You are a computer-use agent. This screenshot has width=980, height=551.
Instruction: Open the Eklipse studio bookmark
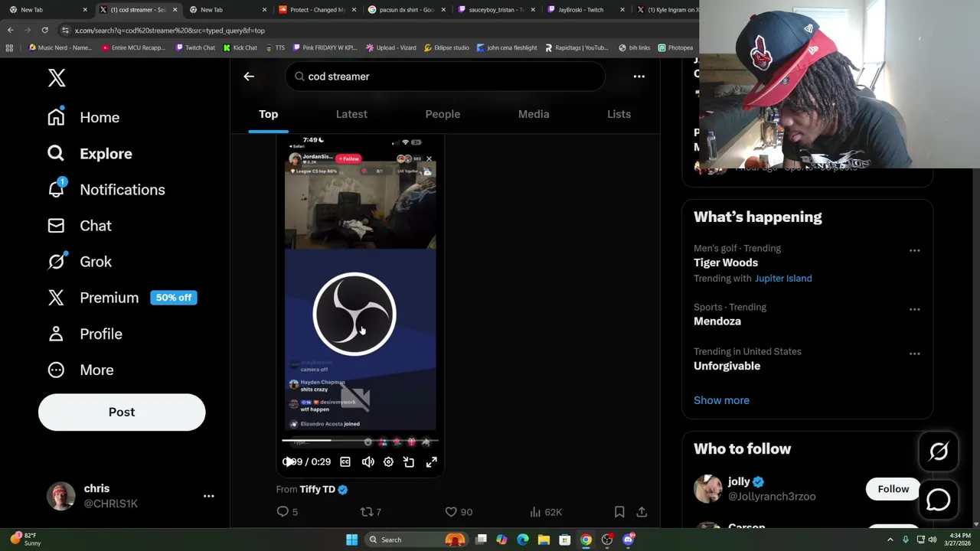click(446, 47)
